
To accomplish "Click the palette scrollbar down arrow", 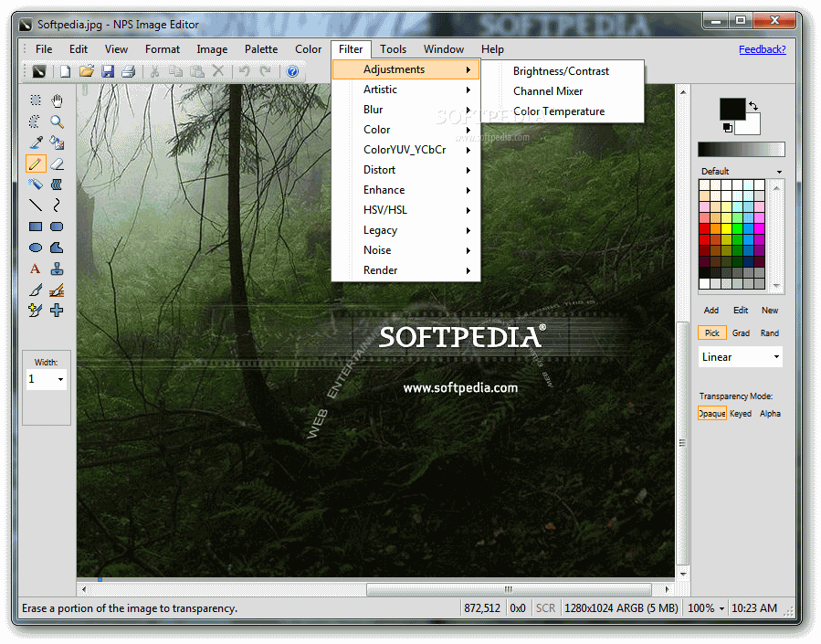I will [776, 286].
